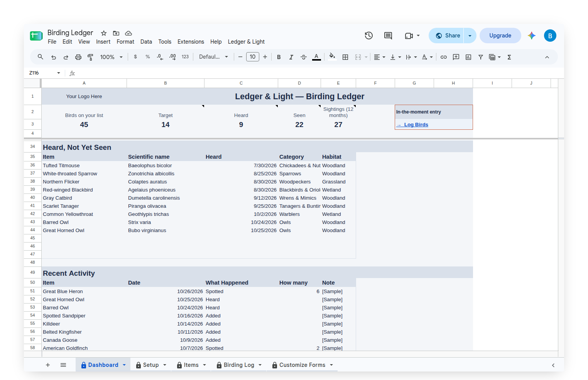Click the Upgrade button
This screenshot has height=380, width=588.
pyautogui.click(x=500, y=36)
